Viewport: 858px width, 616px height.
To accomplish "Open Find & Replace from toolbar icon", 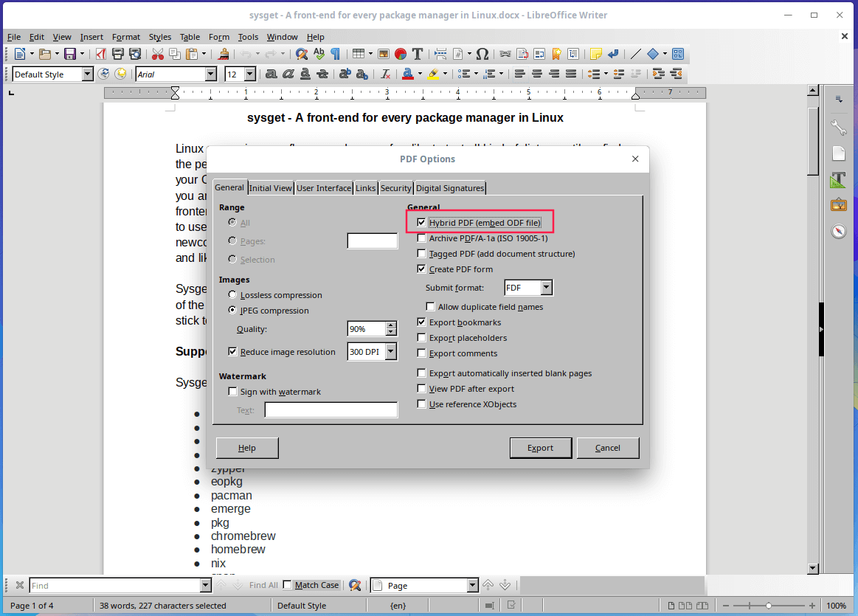I will (x=302, y=54).
